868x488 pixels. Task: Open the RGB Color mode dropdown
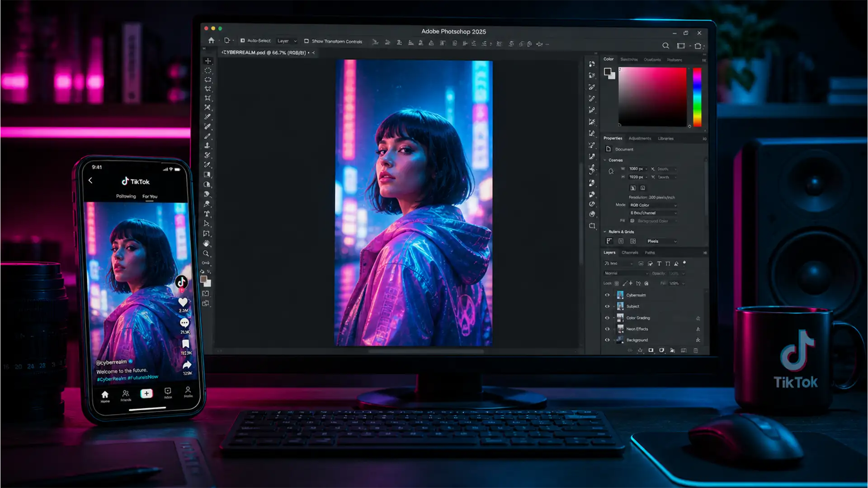pyautogui.click(x=653, y=205)
